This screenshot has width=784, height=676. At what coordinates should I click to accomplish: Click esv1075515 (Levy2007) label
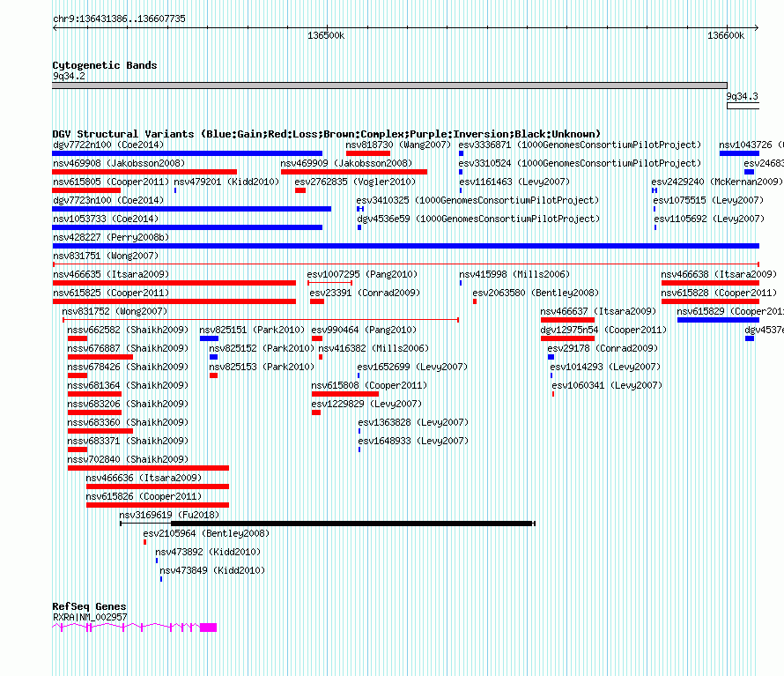(x=708, y=201)
